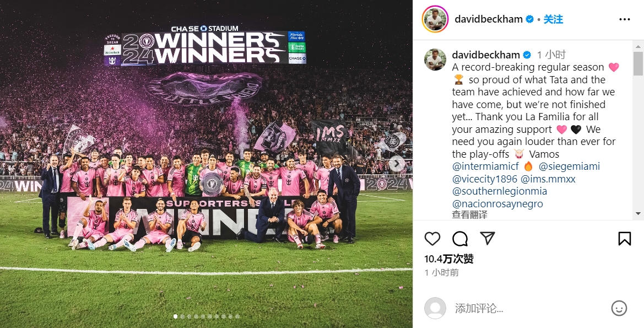View the list of 10.4万次赞 likes
The width and height of the screenshot is (644, 328).
coord(449,259)
